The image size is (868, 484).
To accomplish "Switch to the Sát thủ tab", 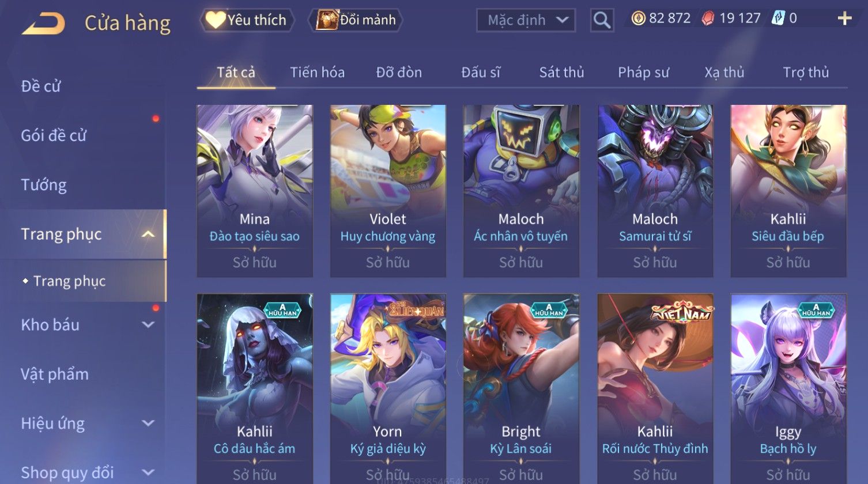I will coord(561,73).
